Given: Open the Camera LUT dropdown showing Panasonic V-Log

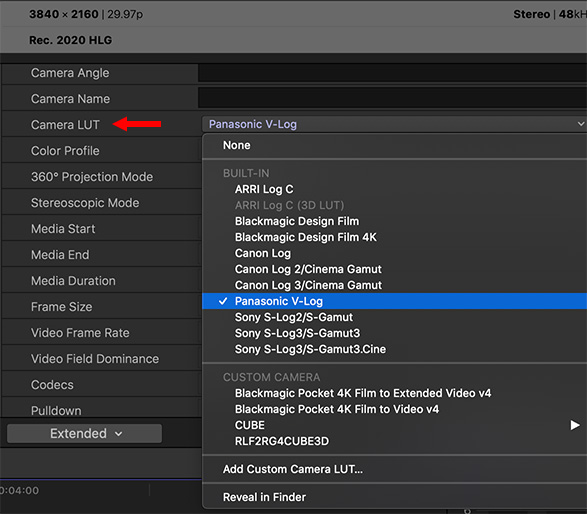Looking at the screenshot, I should [x=394, y=124].
